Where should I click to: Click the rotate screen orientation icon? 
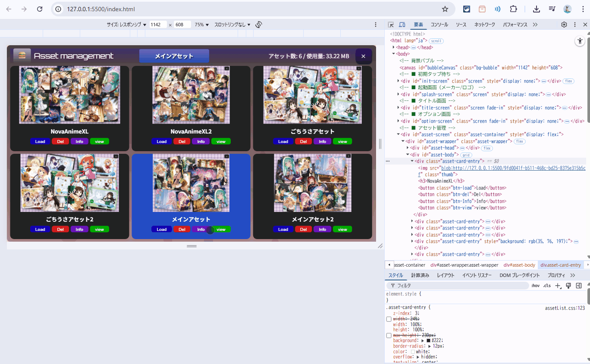tap(259, 25)
